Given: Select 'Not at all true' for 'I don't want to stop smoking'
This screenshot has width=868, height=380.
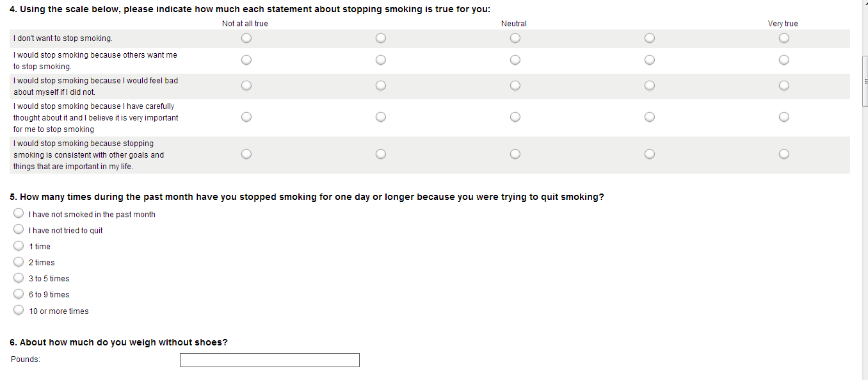Looking at the screenshot, I should [246, 38].
